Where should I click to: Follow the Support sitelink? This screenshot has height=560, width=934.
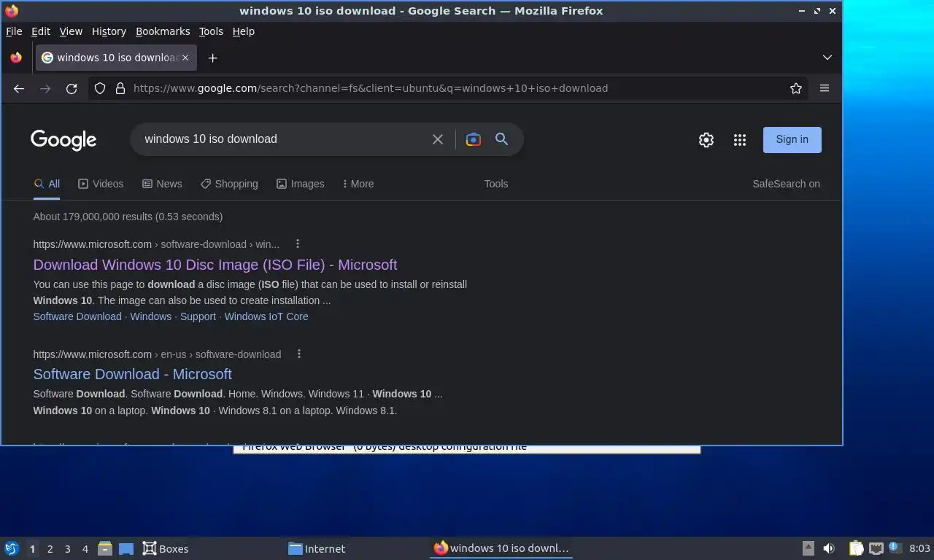tap(198, 316)
